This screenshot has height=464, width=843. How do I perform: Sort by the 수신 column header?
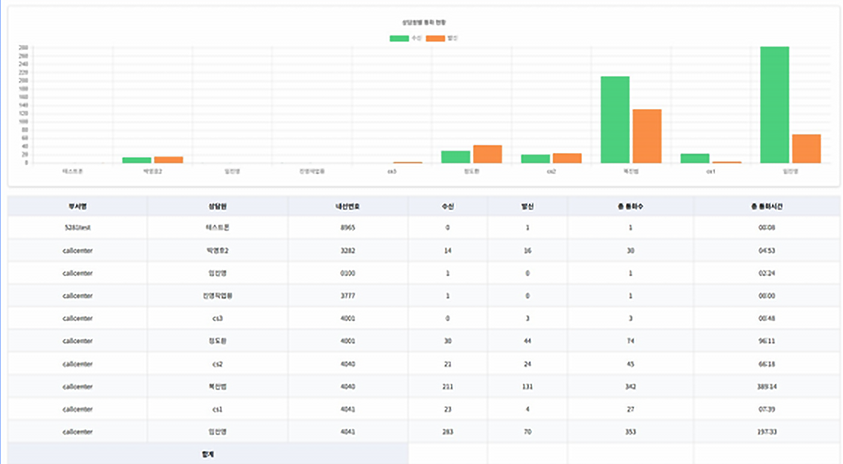tap(447, 206)
